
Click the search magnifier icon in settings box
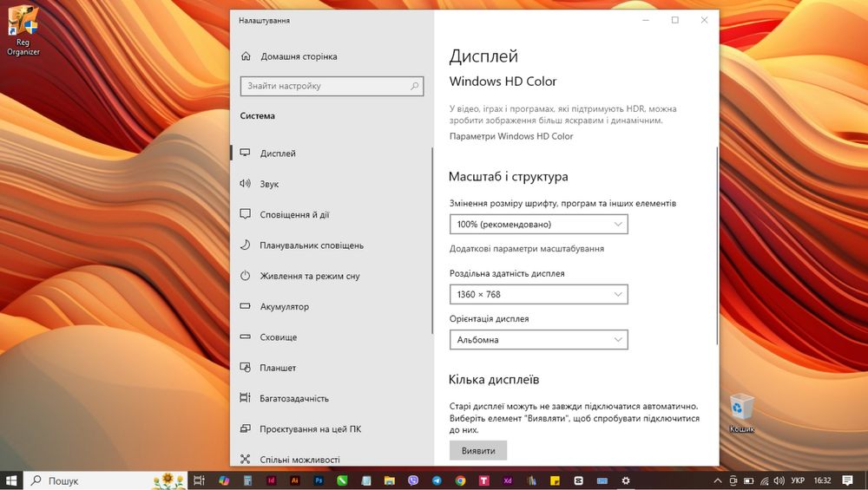coord(415,86)
